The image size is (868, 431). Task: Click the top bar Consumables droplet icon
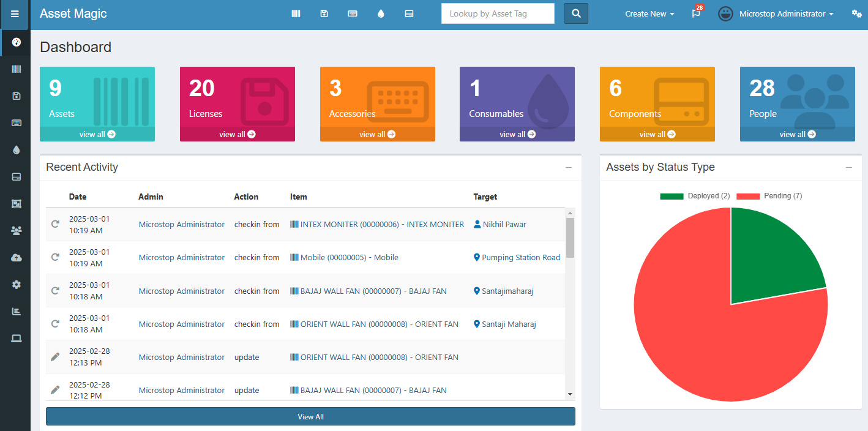click(x=381, y=13)
